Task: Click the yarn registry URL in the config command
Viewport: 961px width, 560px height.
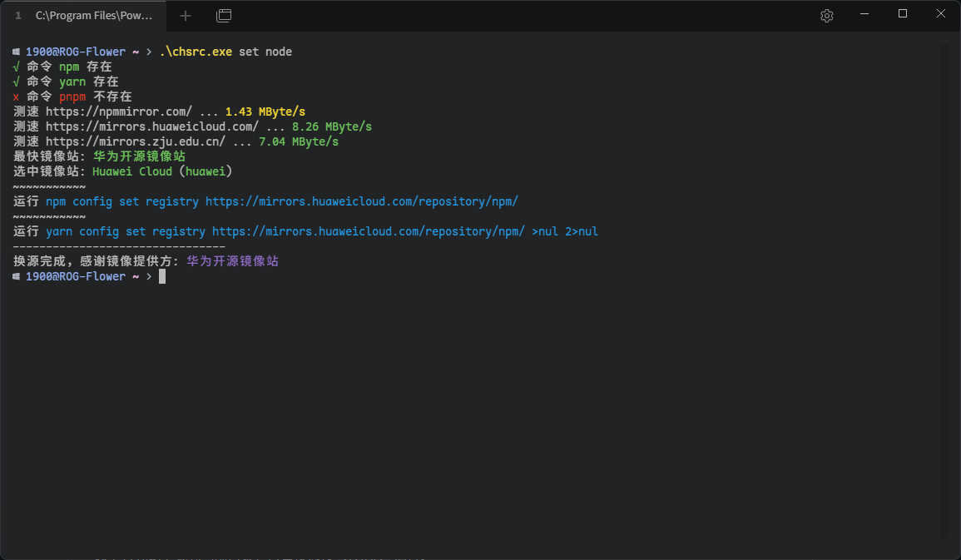Action: tap(369, 230)
